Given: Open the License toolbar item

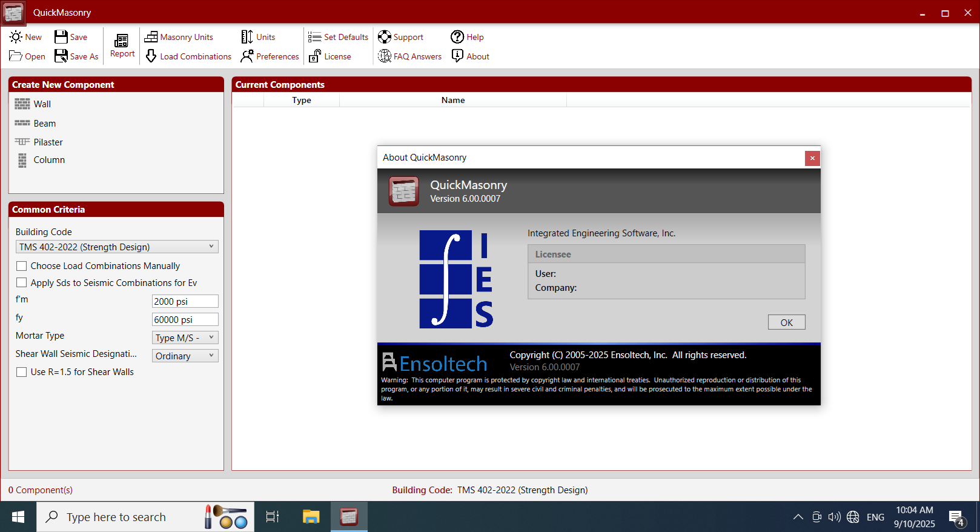Looking at the screenshot, I should click(330, 56).
